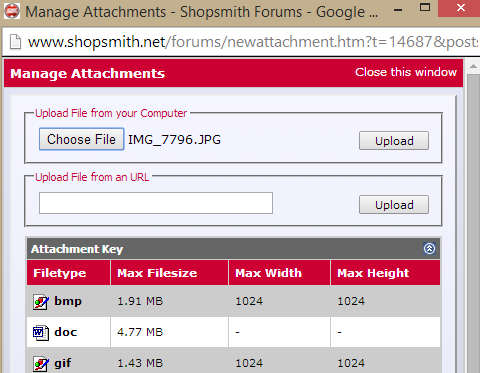Click Close this window link
480x373 pixels.
click(x=406, y=72)
